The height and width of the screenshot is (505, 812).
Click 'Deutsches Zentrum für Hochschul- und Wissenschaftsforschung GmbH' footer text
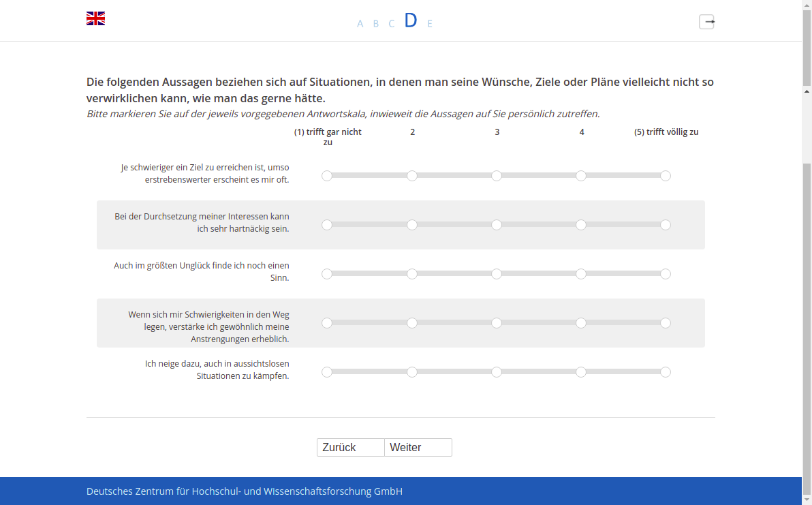245,491
